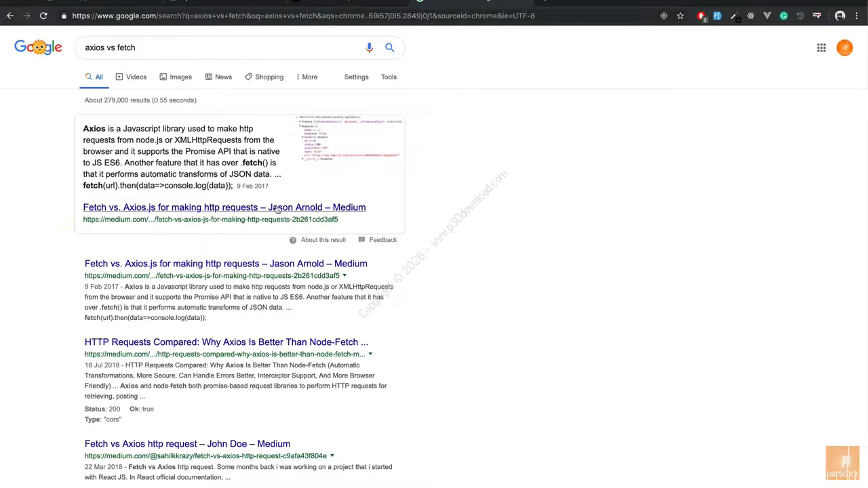
Task: Open Chrome's three-dot menu
Action: (x=858, y=16)
